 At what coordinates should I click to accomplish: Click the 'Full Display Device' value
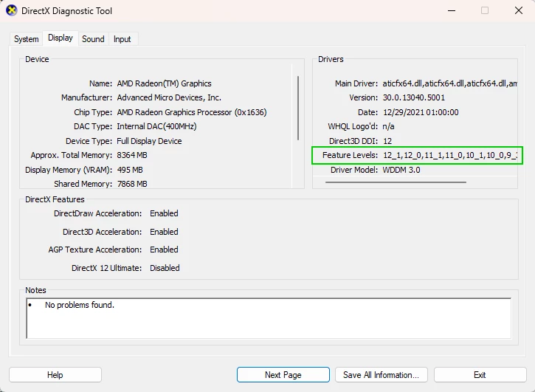(x=149, y=141)
